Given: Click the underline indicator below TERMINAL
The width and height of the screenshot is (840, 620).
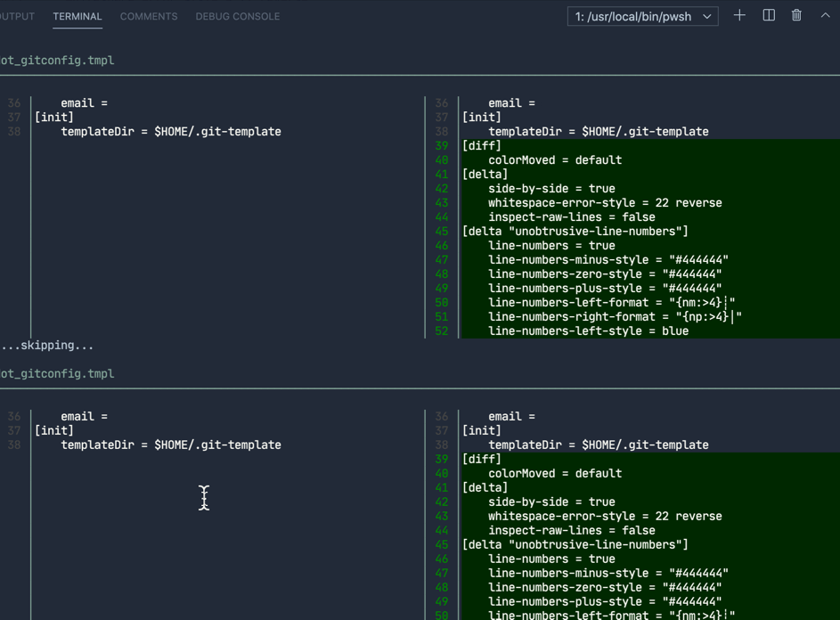Looking at the screenshot, I should point(77,29).
